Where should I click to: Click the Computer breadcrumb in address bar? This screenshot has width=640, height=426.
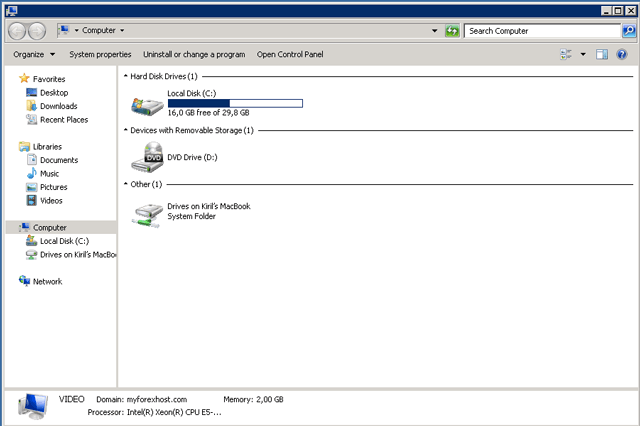[x=99, y=31]
